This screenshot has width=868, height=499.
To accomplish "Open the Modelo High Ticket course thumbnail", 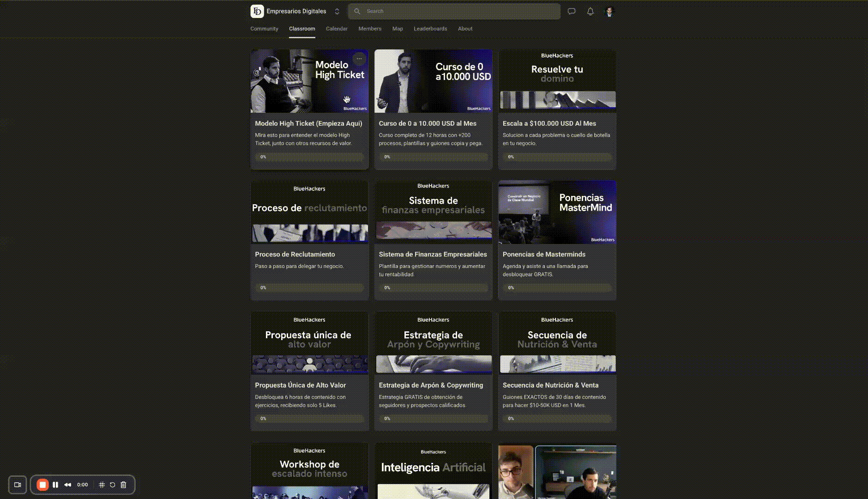I will click(309, 81).
